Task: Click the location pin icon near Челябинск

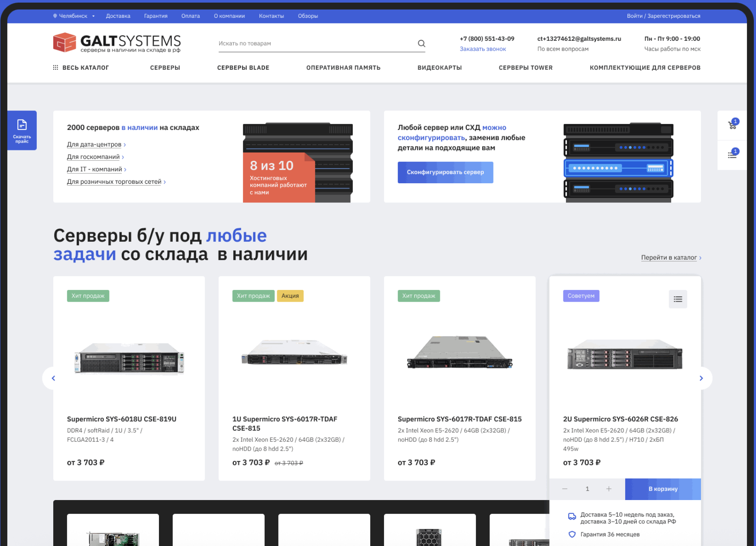Action: [x=54, y=16]
